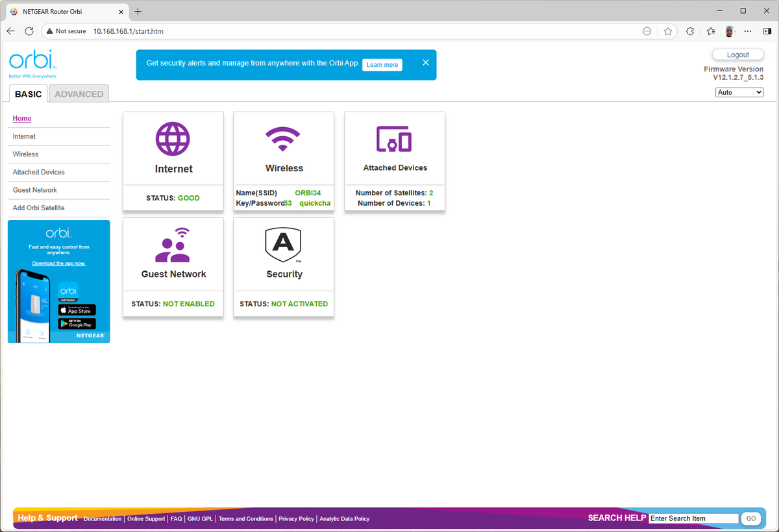This screenshot has width=779, height=532.
Task: Click the App Store badge
Action: click(77, 310)
